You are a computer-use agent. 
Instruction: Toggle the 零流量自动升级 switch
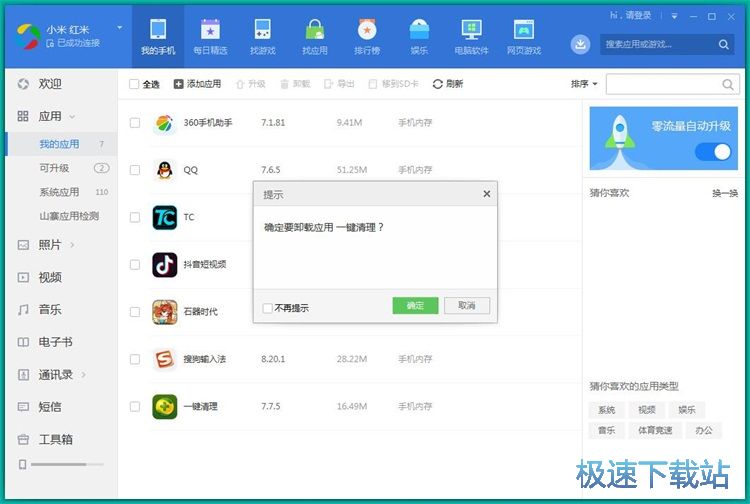point(713,153)
